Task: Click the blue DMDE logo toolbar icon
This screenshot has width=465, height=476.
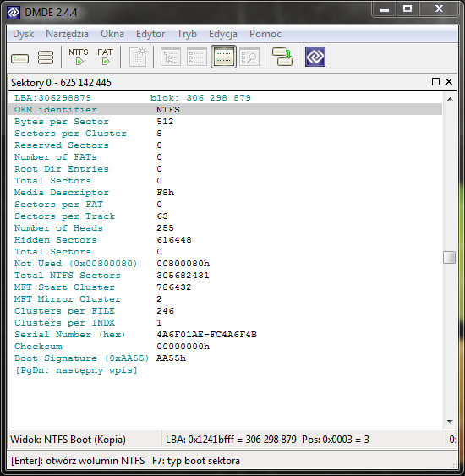Action: pos(315,57)
